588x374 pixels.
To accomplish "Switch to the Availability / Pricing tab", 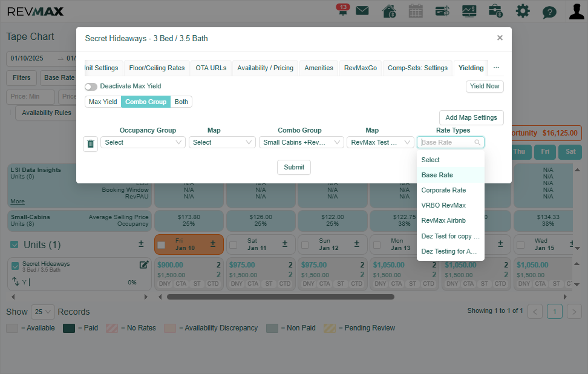I will (x=265, y=68).
